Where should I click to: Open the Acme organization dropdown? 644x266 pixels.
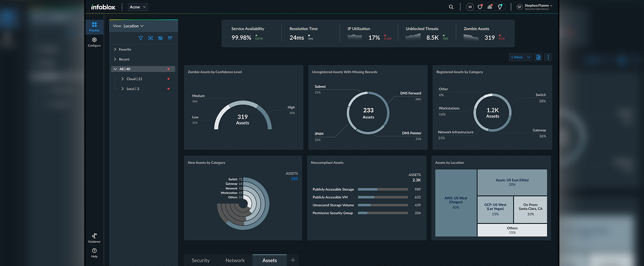tap(138, 7)
